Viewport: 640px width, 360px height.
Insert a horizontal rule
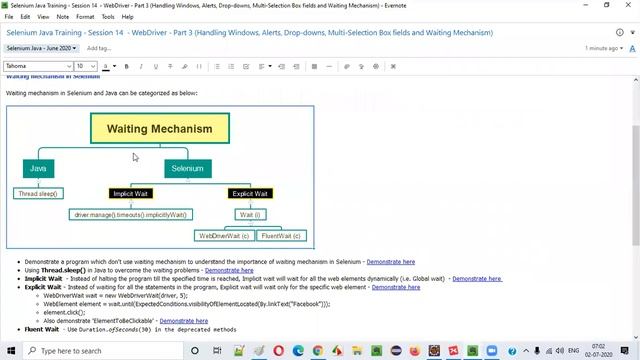[329, 66]
